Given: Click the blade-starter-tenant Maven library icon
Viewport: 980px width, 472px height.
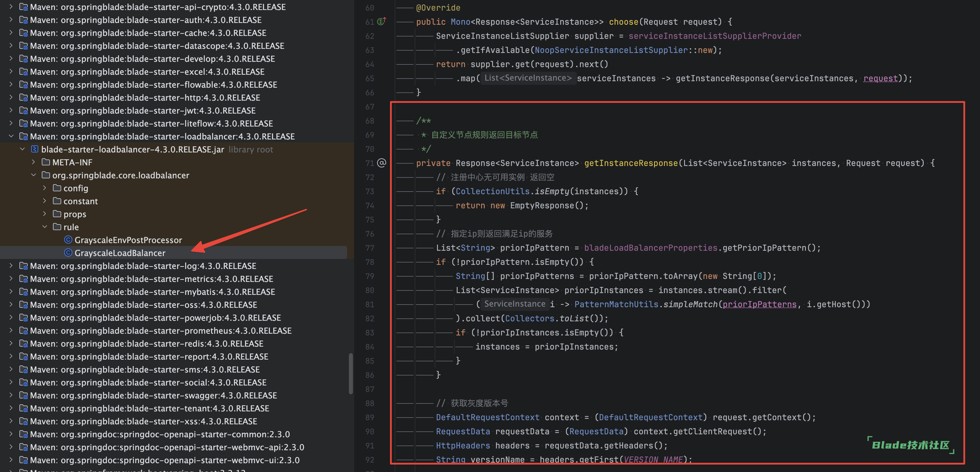Looking at the screenshot, I should point(24,408).
